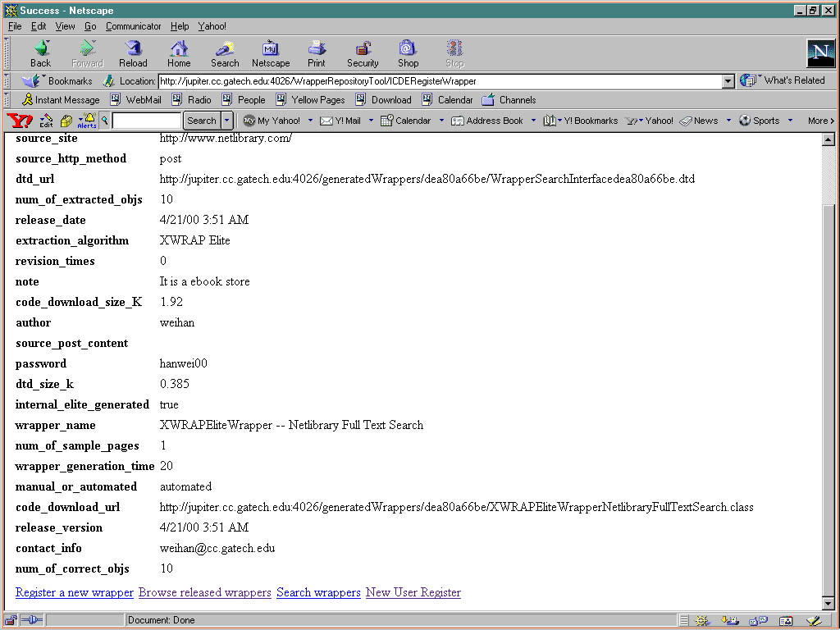Click the Print toolbar icon

(x=317, y=53)
